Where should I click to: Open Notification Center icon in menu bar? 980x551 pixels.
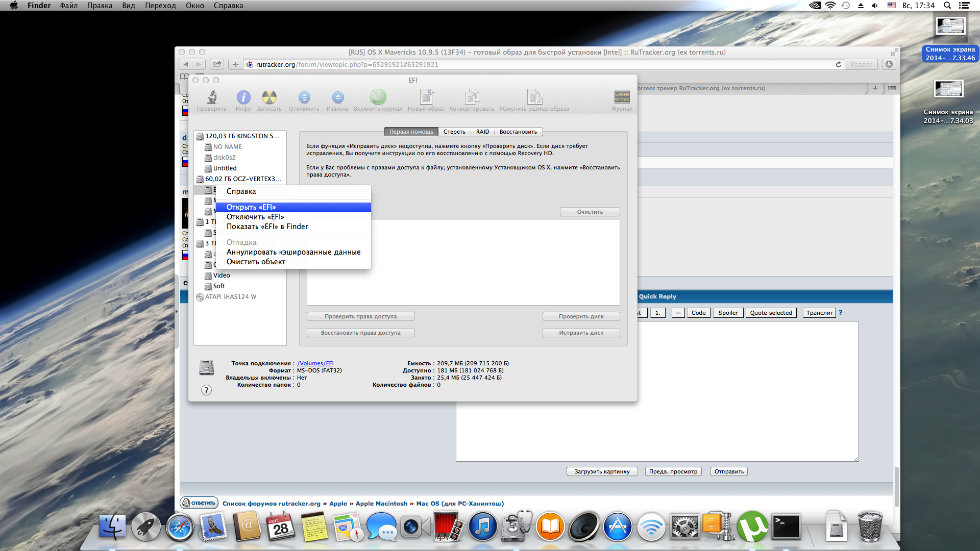pos(964,6)
